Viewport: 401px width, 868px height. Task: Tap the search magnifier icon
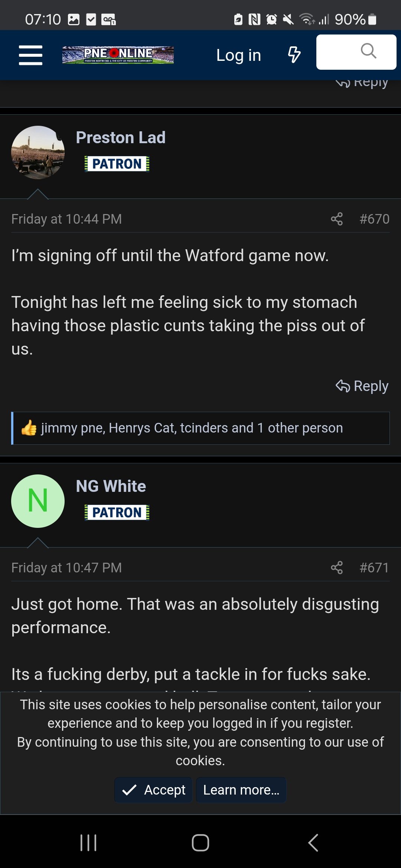pyautogui.click(x=368, y=51)
